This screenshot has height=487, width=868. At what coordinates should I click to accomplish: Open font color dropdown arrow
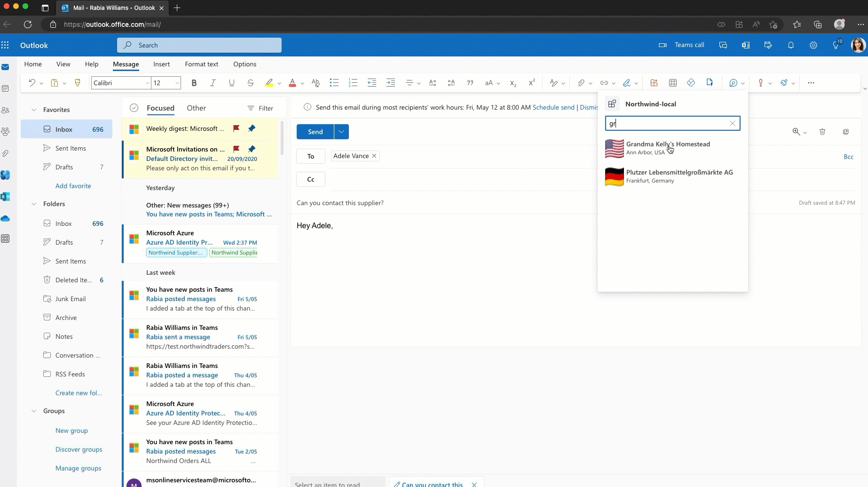(x=302, y=83)
